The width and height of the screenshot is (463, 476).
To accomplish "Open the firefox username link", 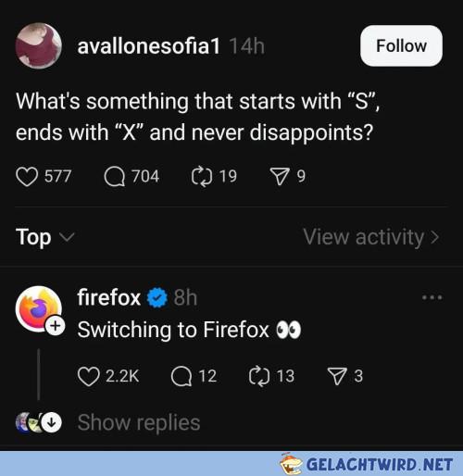I will point(108,297).
